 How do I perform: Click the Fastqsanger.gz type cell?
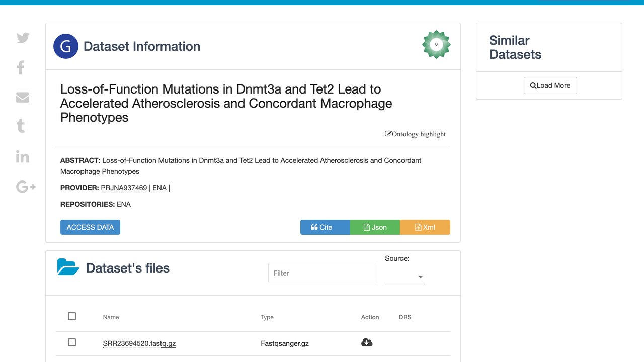[285, 344]
